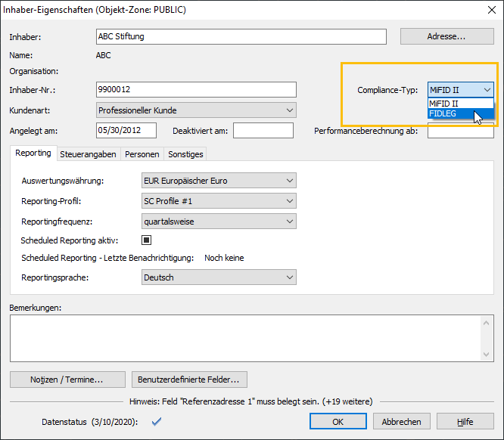Open the Reporting-Profil dropdown

point(219,201)
